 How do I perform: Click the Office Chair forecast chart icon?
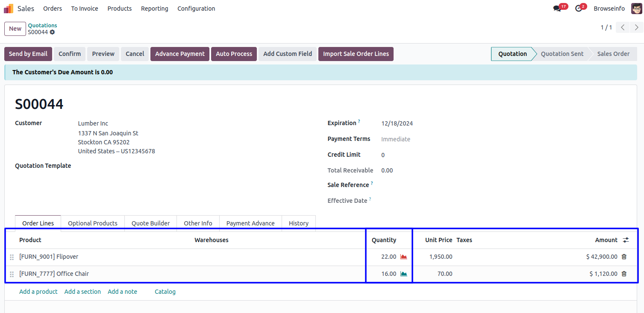tap(403, 274)
